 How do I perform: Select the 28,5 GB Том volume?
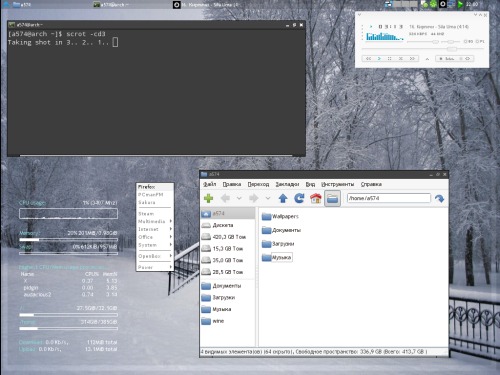point(228,272)
